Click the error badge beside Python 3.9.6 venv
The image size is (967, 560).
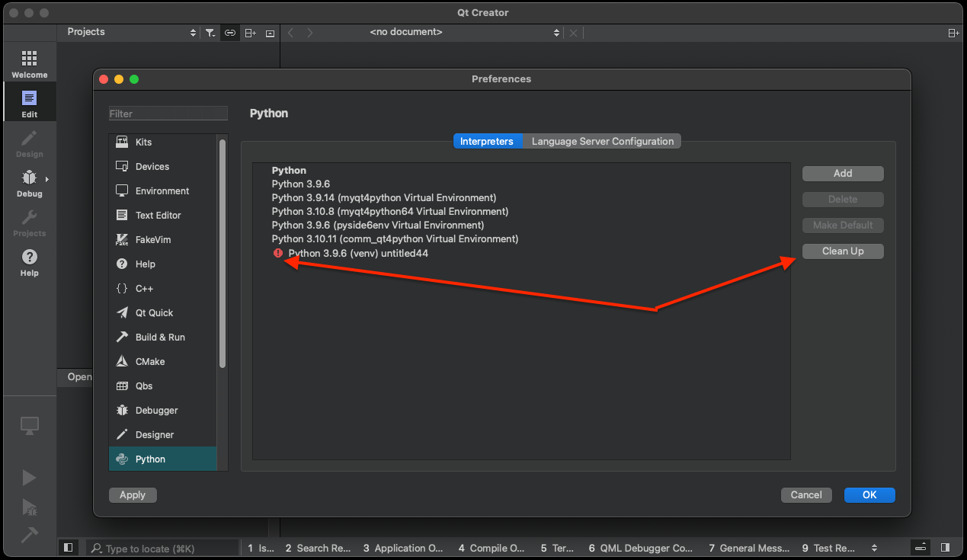[277, 253]
